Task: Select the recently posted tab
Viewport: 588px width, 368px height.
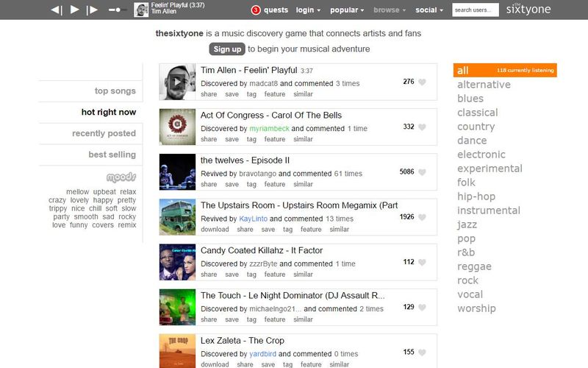Action: pyautogui.click(x=104, y=133)
